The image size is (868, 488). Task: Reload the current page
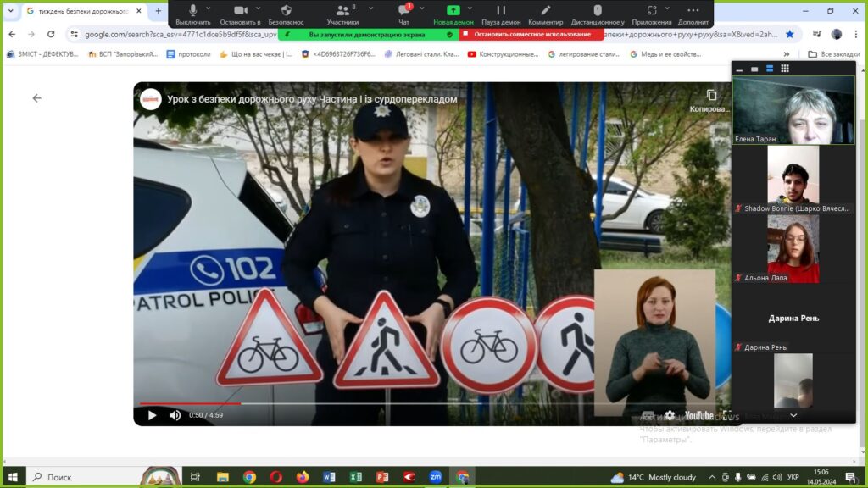51,34
